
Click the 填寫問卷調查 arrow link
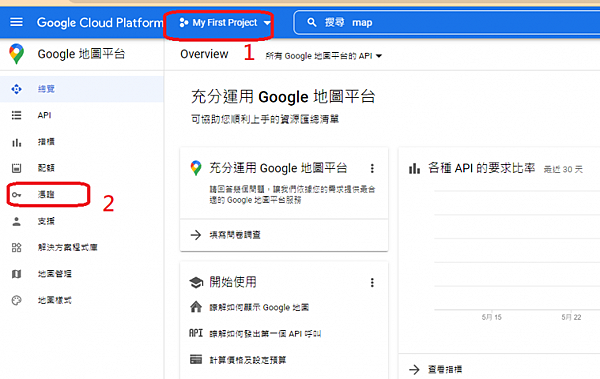click(225, 235)
